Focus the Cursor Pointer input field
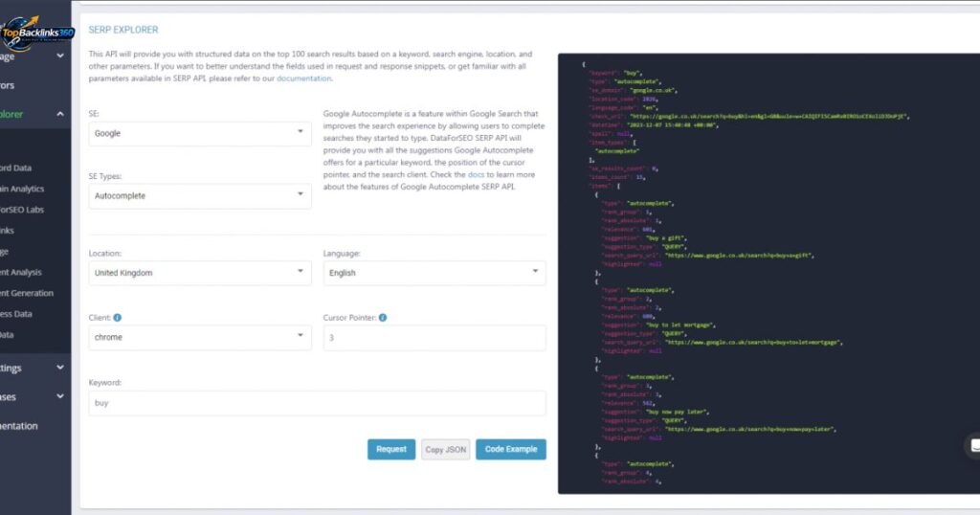 [x=434, y=338]
